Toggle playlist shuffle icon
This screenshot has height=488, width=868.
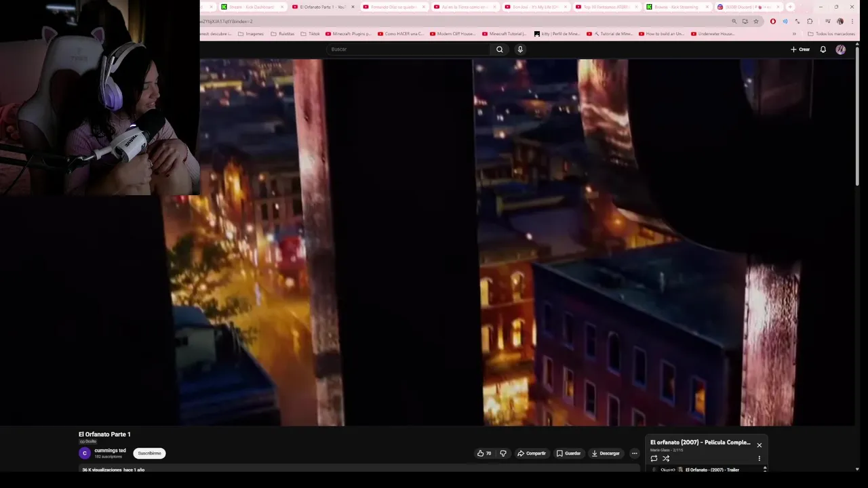click(666, 459)
